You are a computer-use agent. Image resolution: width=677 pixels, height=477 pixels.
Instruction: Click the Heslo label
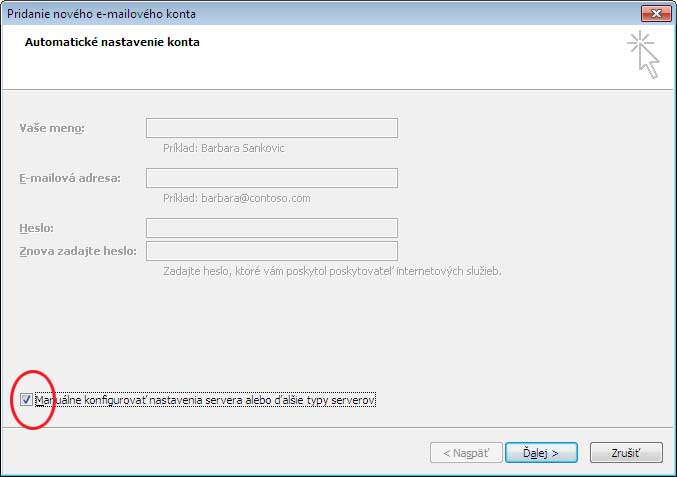click(36, 228)
